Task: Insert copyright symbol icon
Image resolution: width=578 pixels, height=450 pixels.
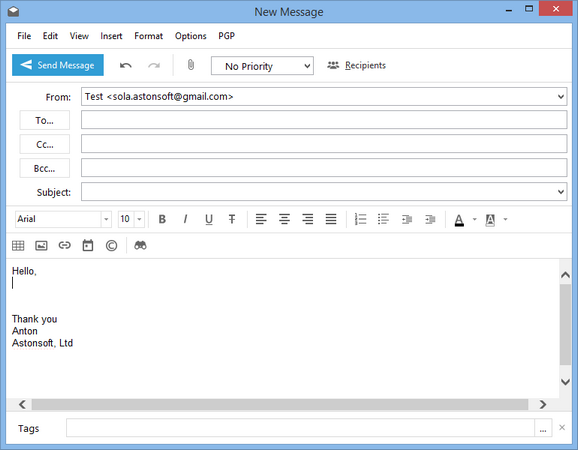Action: [x=111, y=245]
